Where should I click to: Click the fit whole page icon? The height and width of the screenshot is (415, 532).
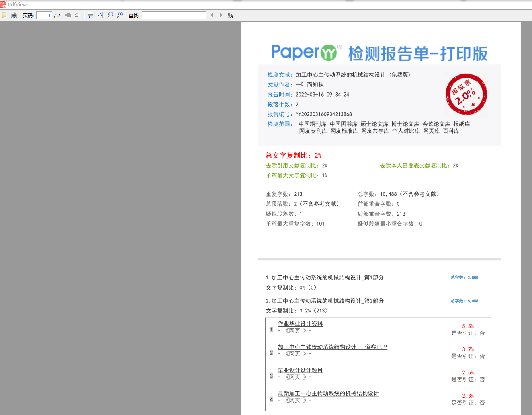coord(100,15)
